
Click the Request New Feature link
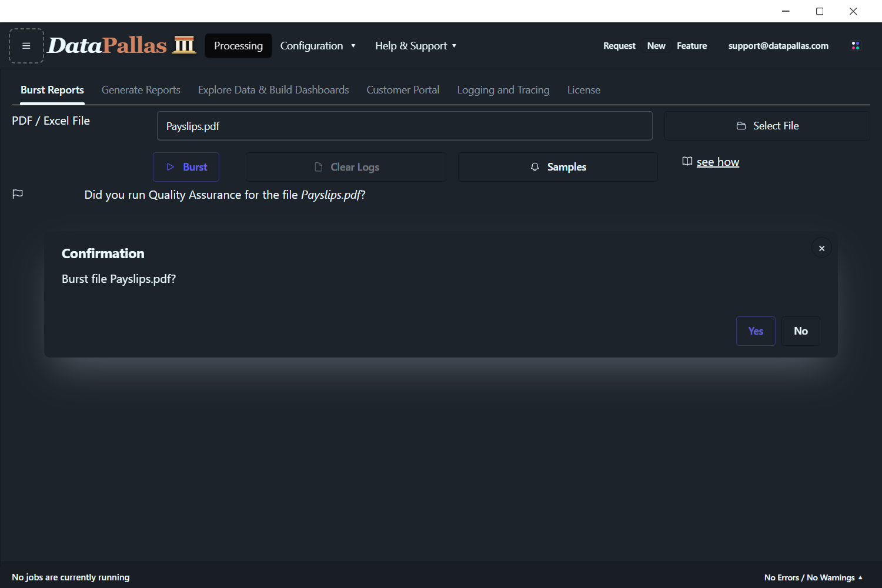coord(655,46)
